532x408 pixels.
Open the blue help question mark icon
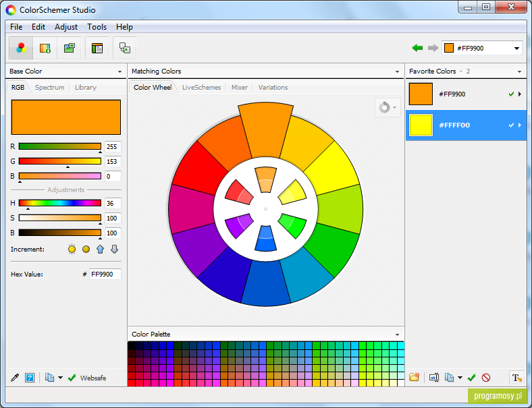click(x=30, y=378)
